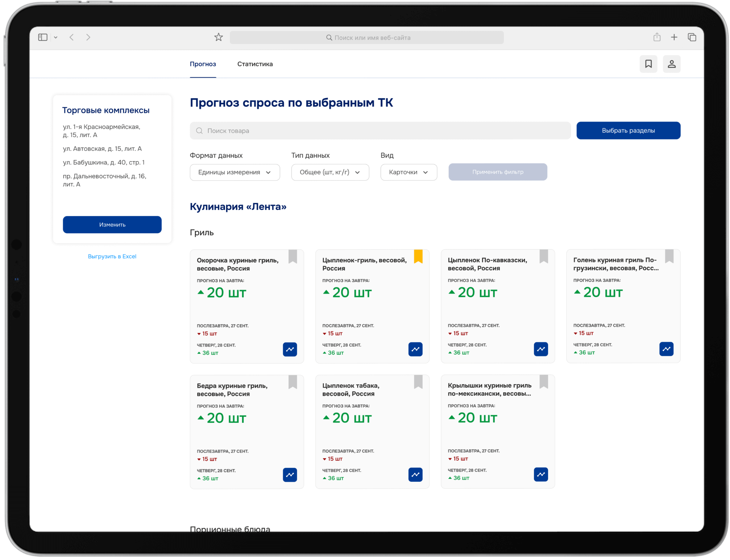The image size is (730, 560).
Task: Open sidebar options chevron in browser toolbar
Action: tap(56, 38)
